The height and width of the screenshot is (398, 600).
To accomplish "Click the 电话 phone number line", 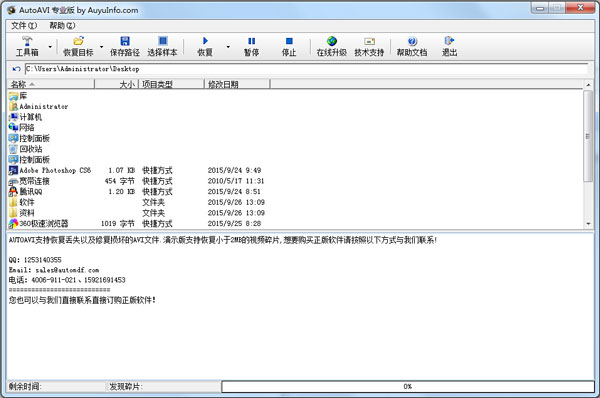I will pyautogui.click(x=67, y=280).
